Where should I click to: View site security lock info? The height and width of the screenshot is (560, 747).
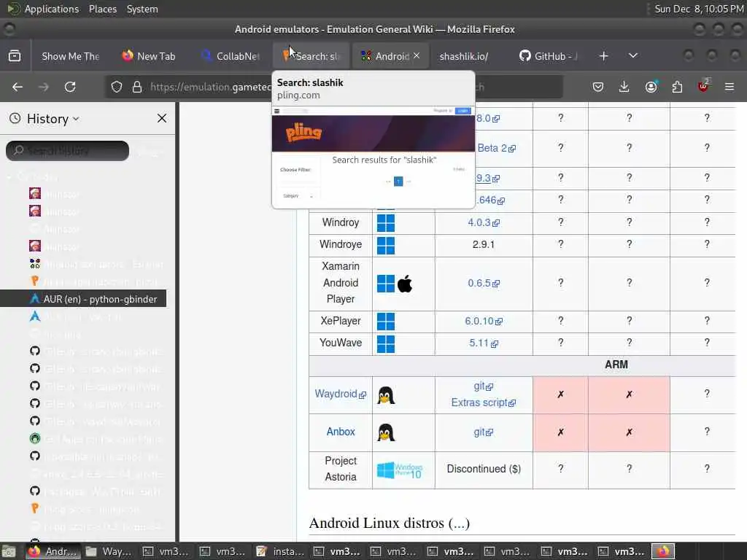[x=137, y=87]
